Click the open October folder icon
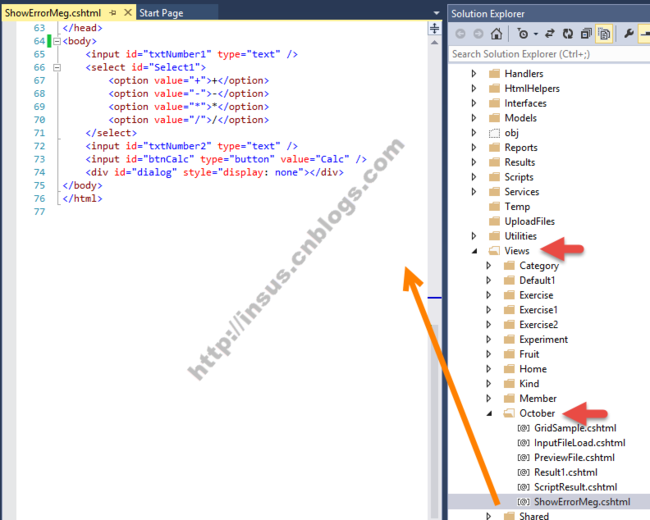650x520 pixels. [509, 413]
